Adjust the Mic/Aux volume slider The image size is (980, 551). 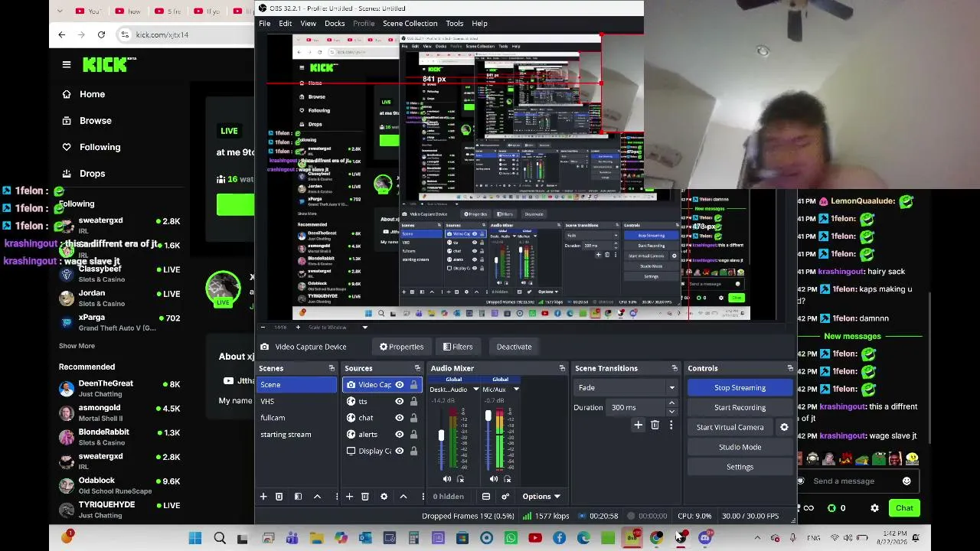[488, 416]
